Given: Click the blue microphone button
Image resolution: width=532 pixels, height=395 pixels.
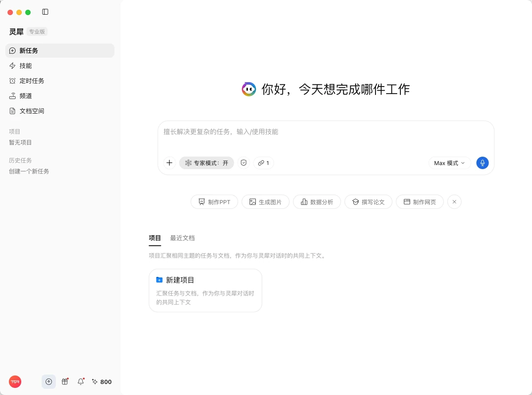Looking at the screenshot, I should (482, 163).
